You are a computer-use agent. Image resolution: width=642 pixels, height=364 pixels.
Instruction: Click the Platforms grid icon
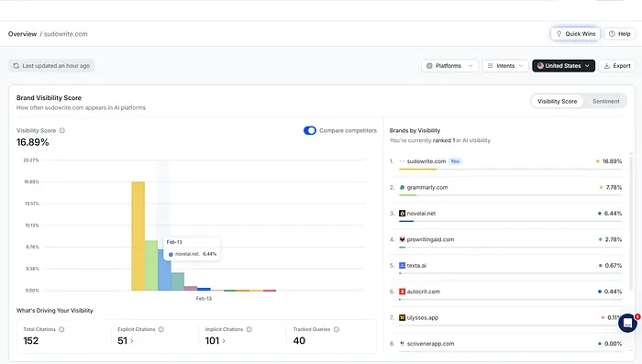coord(429,66)
